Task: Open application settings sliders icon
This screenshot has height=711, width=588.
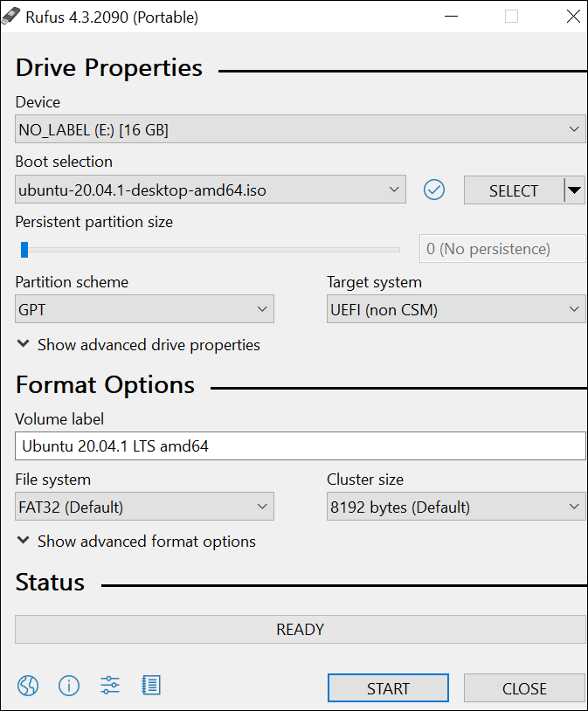Action: pos(110,685)
